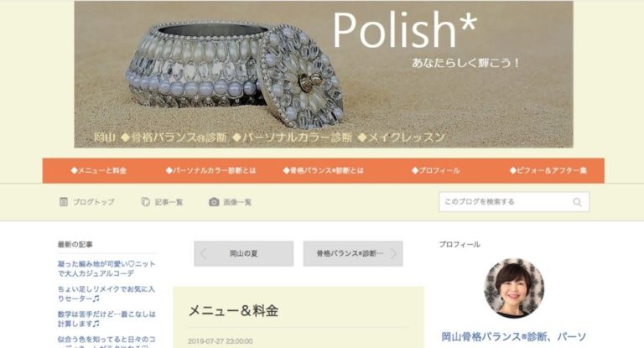Click the article list pages icon
Viewport: 644px width, 348px height.
[x=145, y=202]
